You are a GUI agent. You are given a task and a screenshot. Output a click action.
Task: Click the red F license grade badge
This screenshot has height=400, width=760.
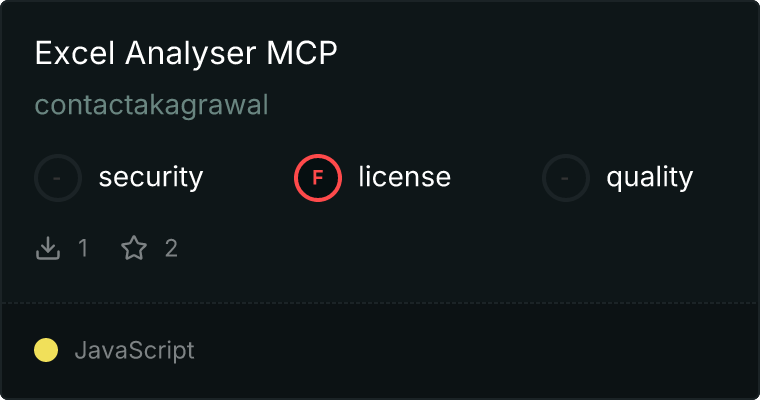pyautogui.click(x=318, y=178)
